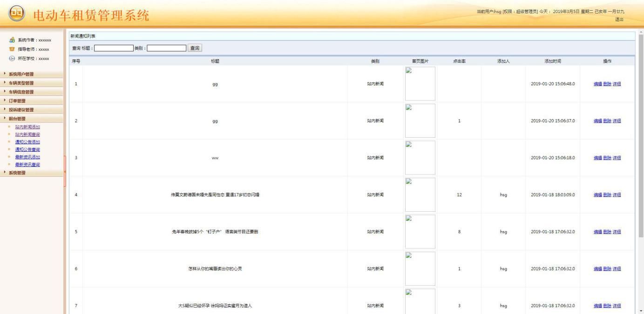Open 站内新闻添加 in the sidebar
The height and width of the screenshot is (314, 644).
click(x=27, y=127)
